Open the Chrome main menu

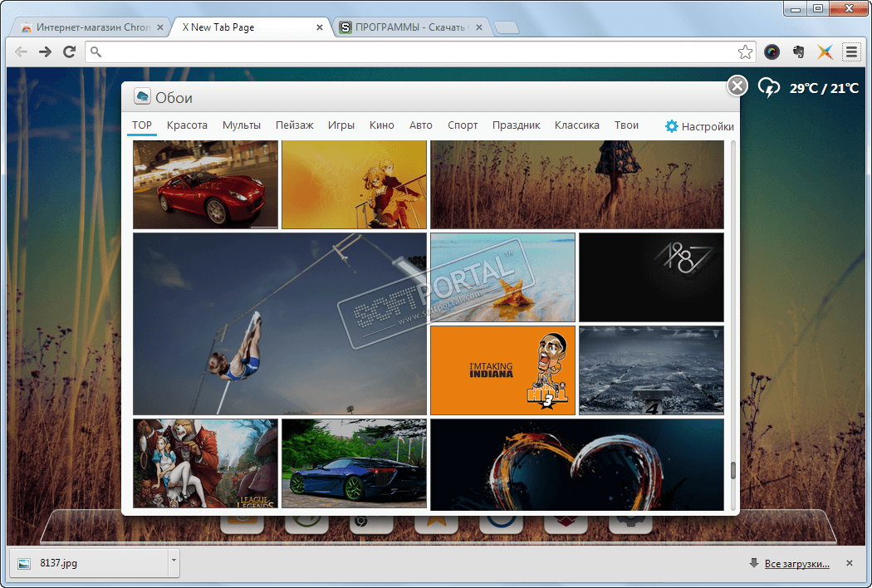click(851, 51)
